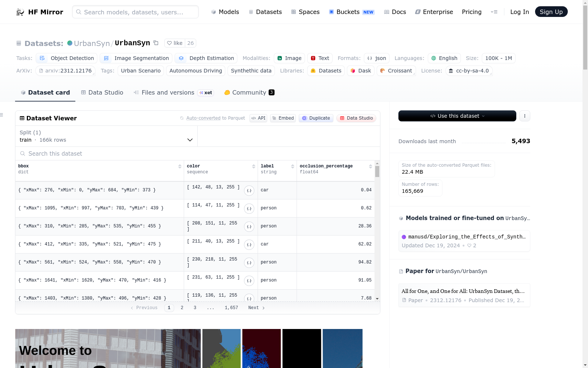The image size is (588, 368).
Task: Copy the dataset name with the copy icon
Action: click(156, 43)
